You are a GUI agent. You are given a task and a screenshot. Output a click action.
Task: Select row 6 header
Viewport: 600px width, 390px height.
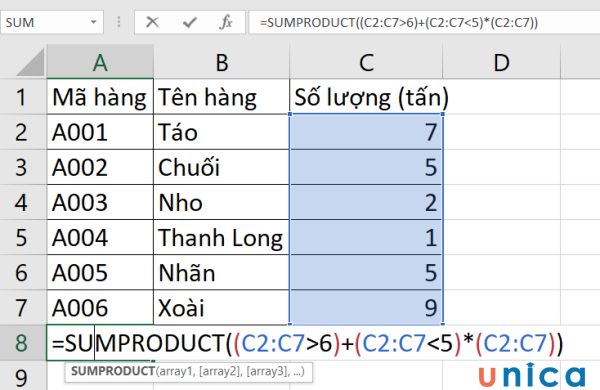point(22,273)
